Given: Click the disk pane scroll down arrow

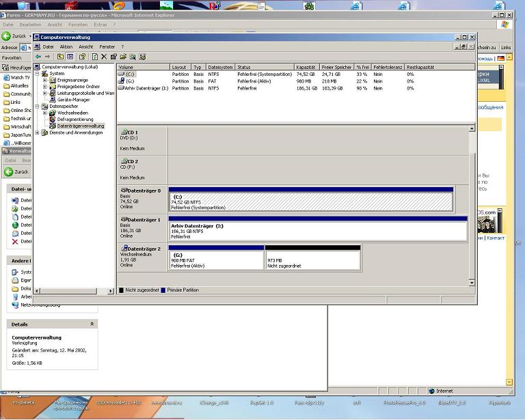Looking at the screenshot, I should (471, 282).
